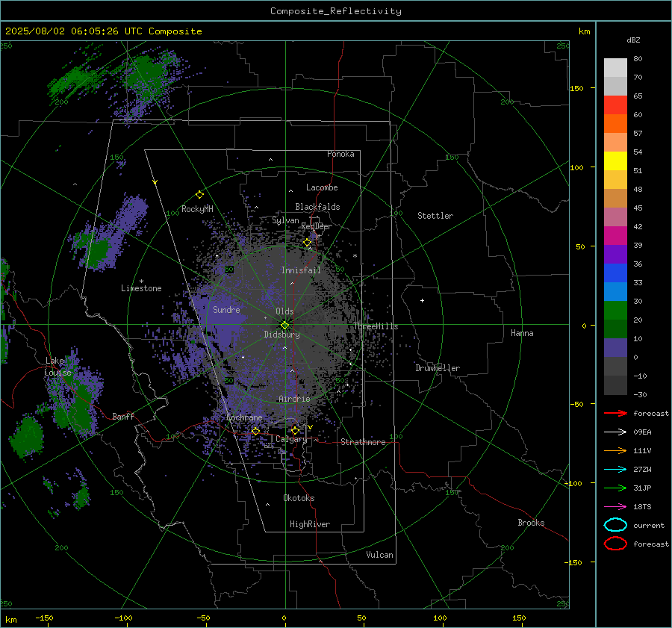Click the yellow diamond marker near RockyMH
This screenshot has height=628, width=672.
coord(199,195)
